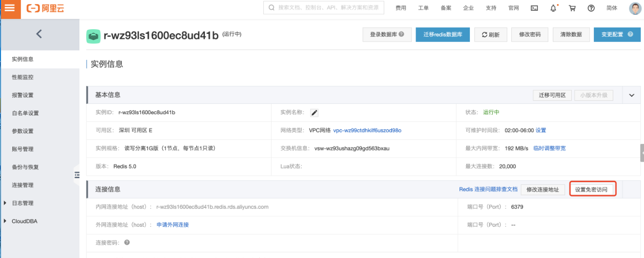Click the 运行中 status value
The image size is (644, 258).
point(491,113)
